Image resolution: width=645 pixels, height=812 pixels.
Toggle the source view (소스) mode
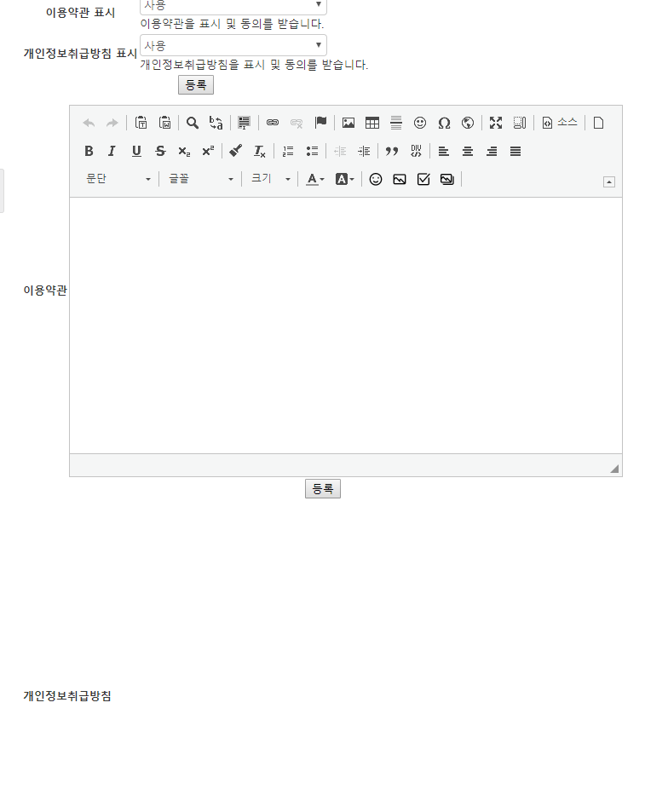pos(560,123)
